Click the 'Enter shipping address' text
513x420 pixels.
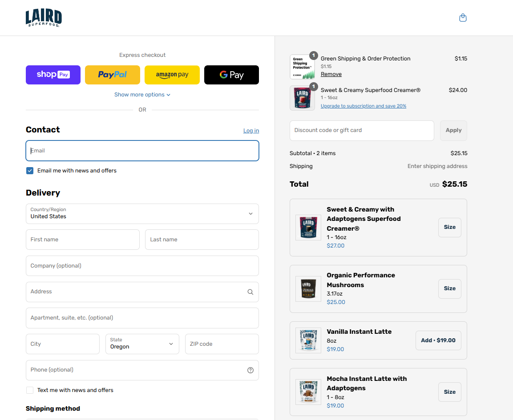click(437, 166)
